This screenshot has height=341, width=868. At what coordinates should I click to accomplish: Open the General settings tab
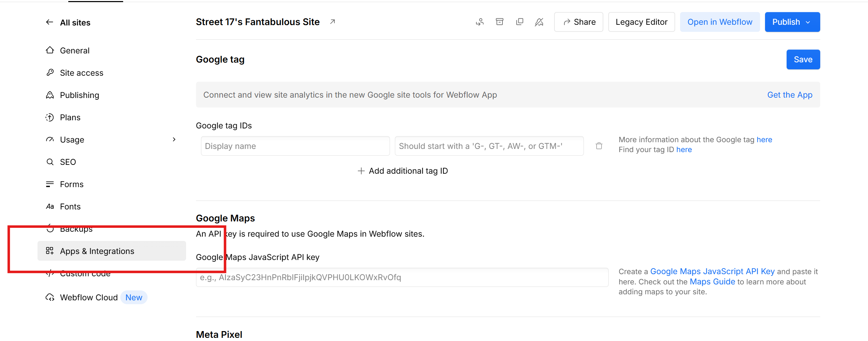(x=75, y=51)
